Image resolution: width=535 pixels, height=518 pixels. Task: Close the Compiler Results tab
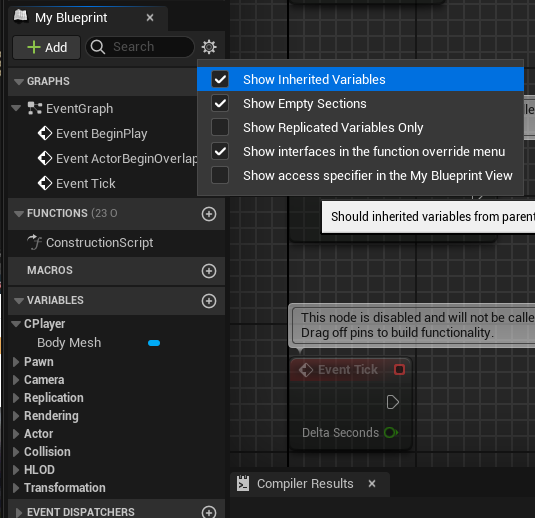(372, 484)
